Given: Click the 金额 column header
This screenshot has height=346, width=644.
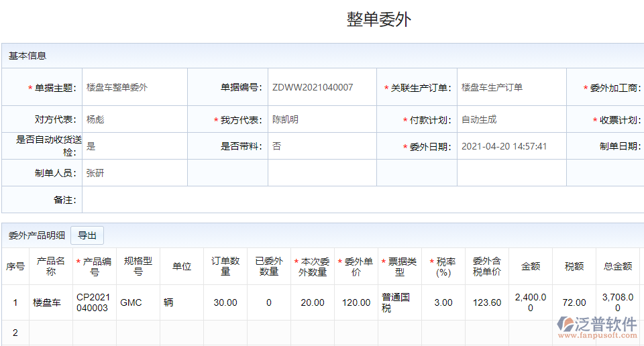Looking at the screenshot, I should 531,266.
